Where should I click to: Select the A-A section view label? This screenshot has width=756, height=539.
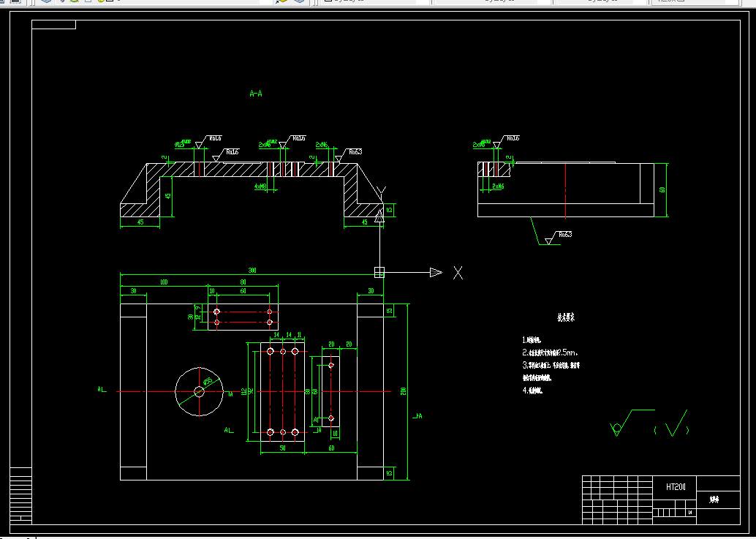[x=256, y=94]
